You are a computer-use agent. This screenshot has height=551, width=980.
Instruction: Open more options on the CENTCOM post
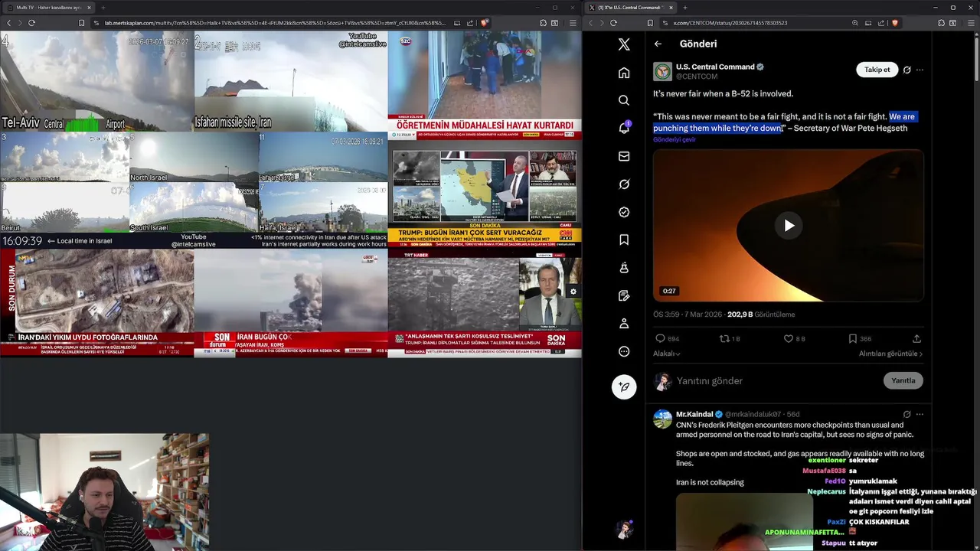(x=920, y=70)
